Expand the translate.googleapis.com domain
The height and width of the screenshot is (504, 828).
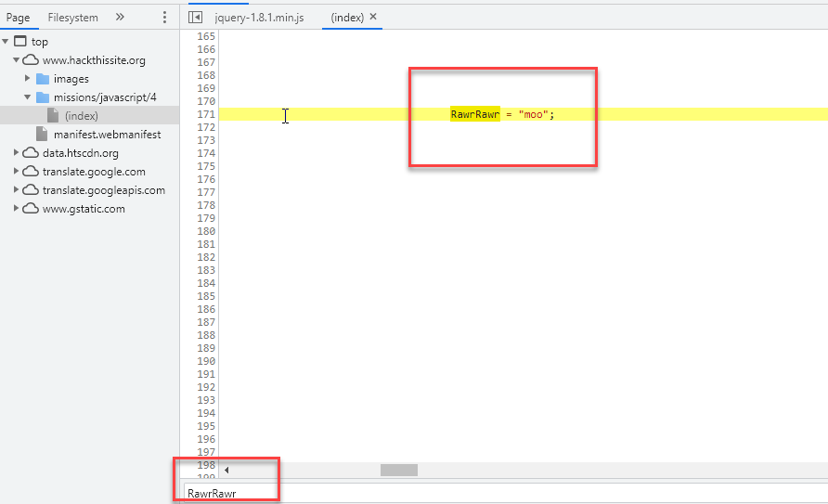click(17, 189)
